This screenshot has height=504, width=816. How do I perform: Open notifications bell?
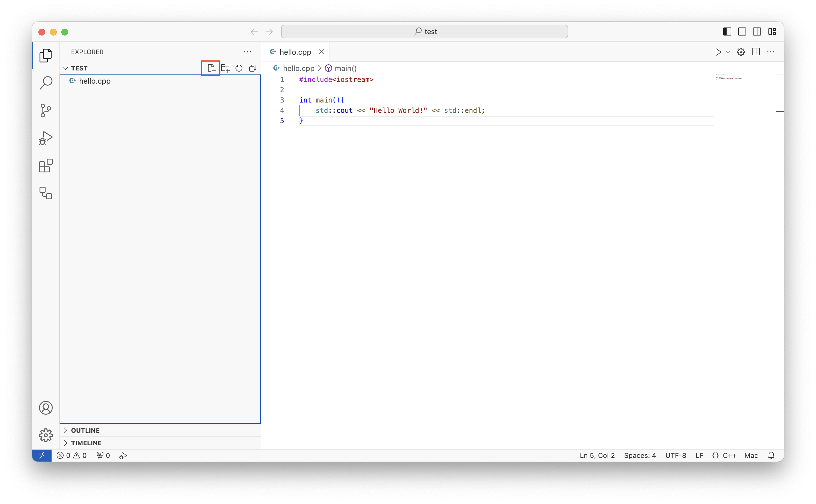771,455
